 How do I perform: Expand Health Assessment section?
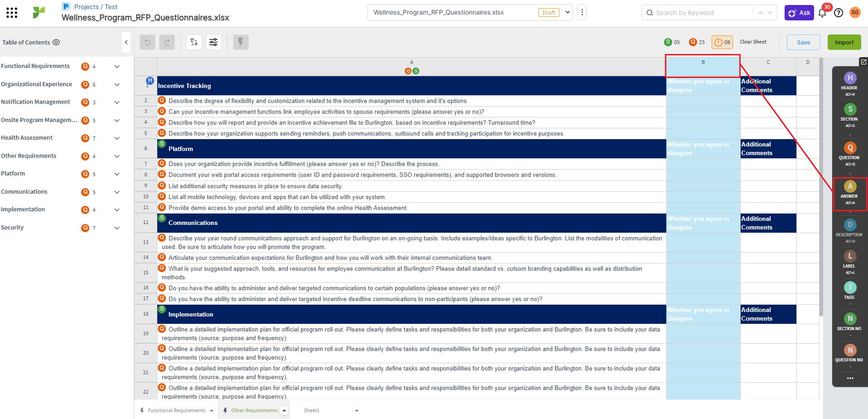(117, 138)
